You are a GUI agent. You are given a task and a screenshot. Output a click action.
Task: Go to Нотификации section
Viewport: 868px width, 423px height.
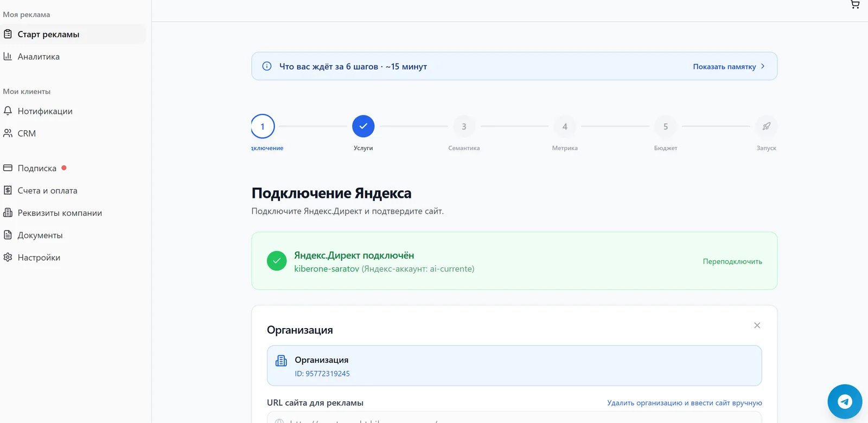(73, 111)
